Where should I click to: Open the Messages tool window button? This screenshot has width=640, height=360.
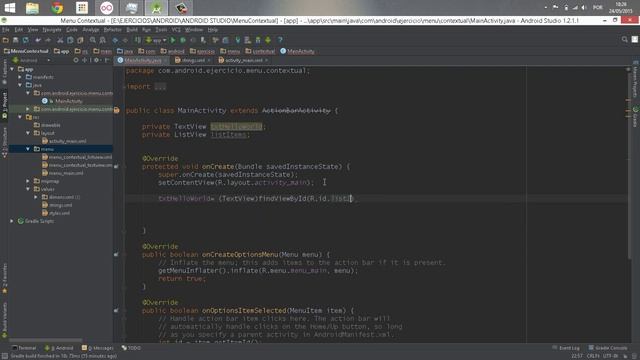point(98,348)
